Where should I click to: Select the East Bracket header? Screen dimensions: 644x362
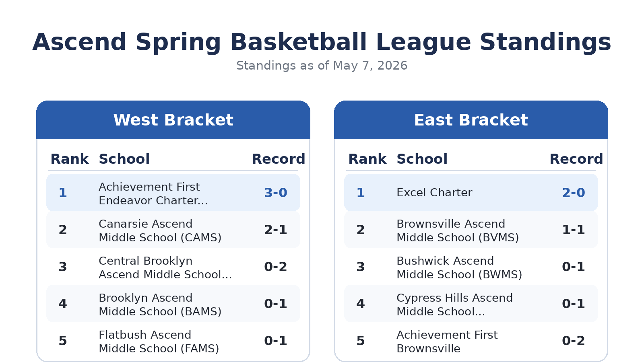tap(471, 120)
